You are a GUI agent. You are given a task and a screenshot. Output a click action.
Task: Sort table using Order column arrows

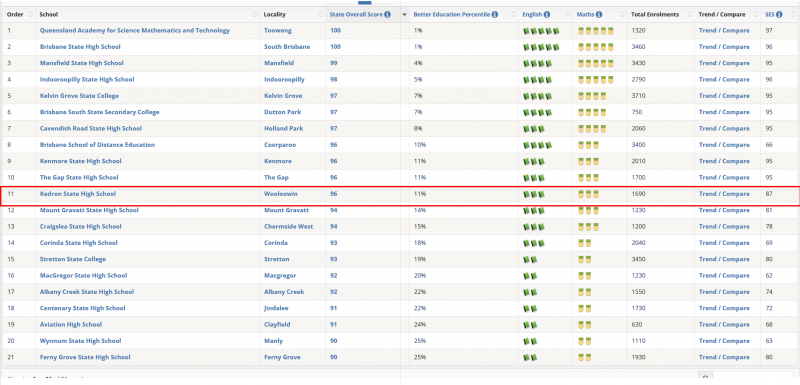click(x=31, y=15)
